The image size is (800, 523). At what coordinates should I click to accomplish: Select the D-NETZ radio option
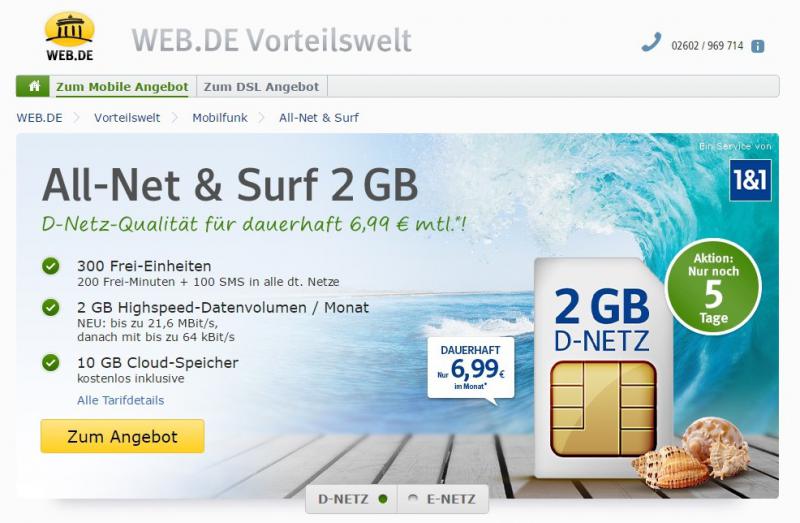[x=383, y=499]
